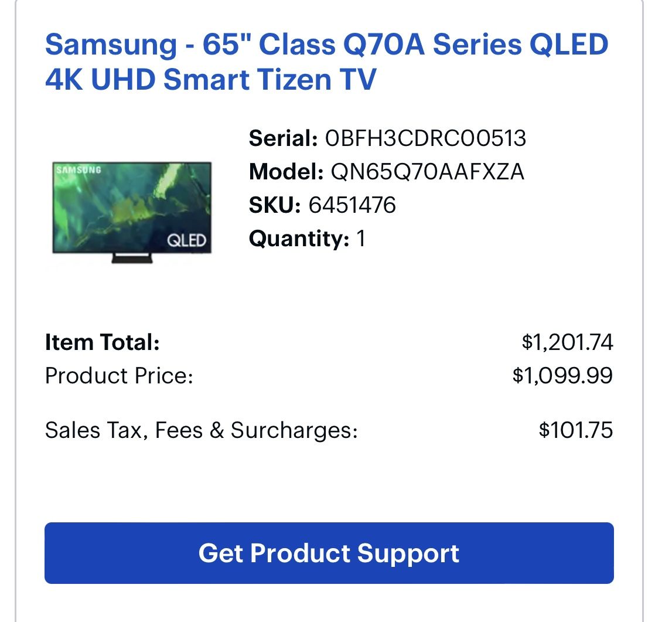Click the "Sales Tax, Fees & Surcharges:" label
The width and height of the screenshot is (672, 622).
201,430
